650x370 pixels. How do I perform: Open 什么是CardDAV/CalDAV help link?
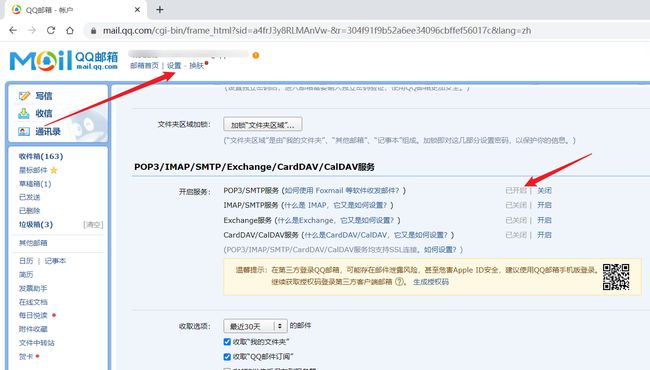tap(376, 235)
